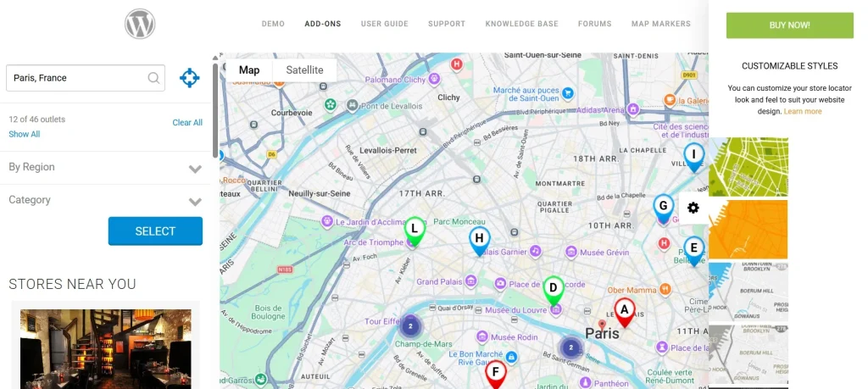Click the Learn more link

pyautogui.click(x=803, y=111)
